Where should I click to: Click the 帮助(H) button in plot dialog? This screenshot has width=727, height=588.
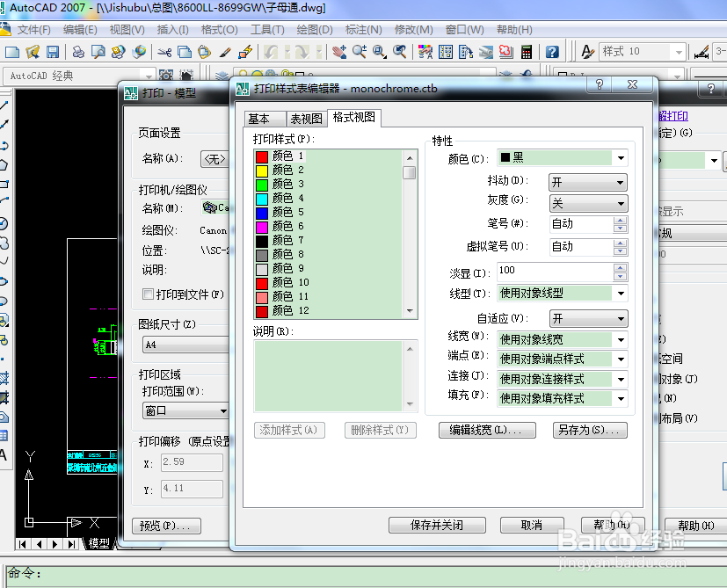tap(695, 526)
